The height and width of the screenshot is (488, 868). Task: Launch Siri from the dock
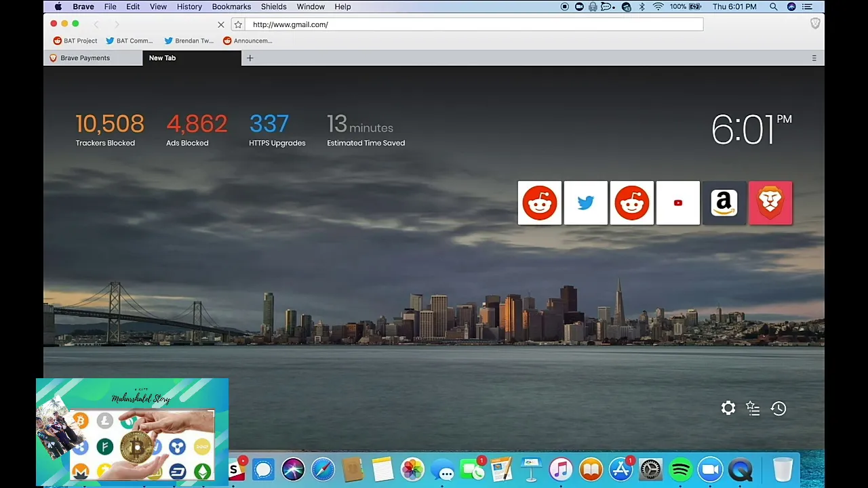(x=293, y=469)
